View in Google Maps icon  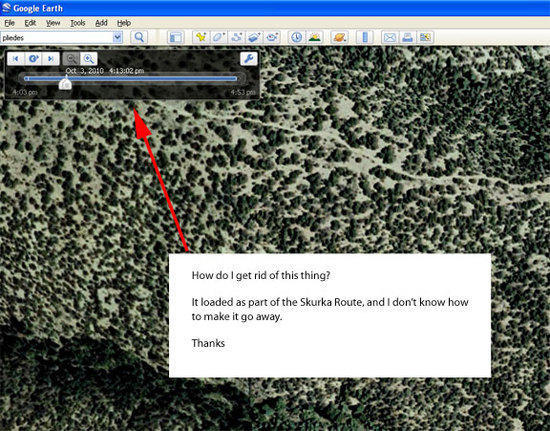click(425, 37)
